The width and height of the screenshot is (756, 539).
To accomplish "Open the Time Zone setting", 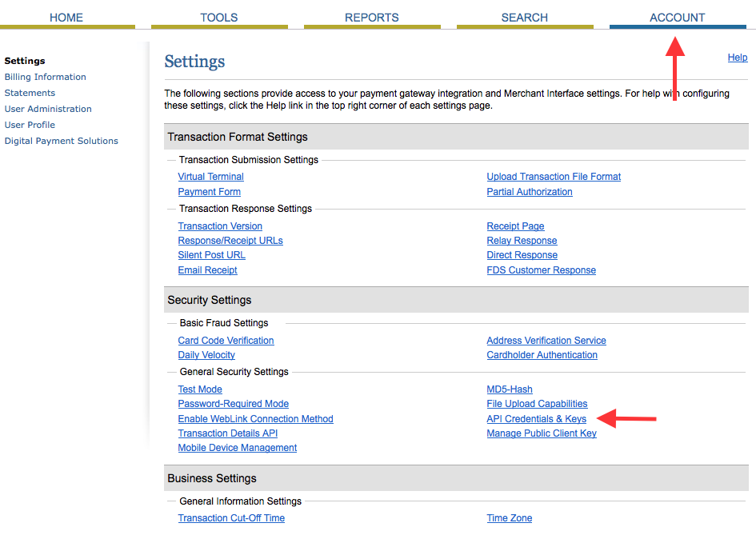I will (x=509, y=518).
